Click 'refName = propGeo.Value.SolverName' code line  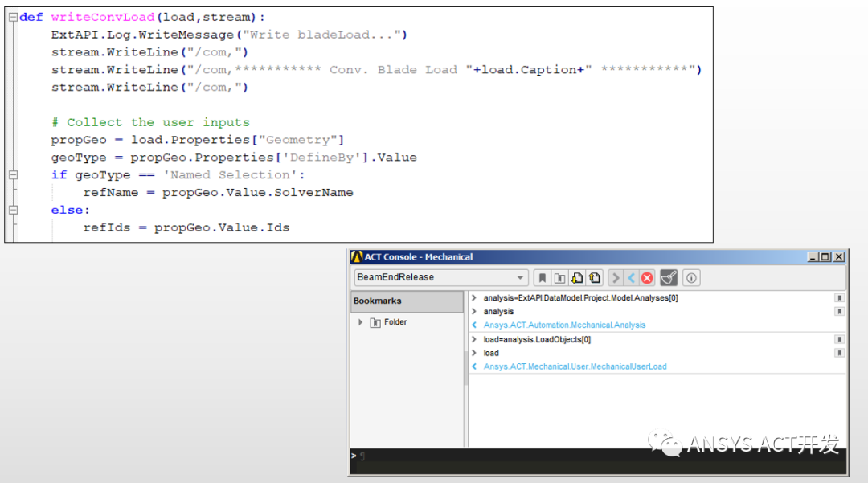(x=218, y=193)
